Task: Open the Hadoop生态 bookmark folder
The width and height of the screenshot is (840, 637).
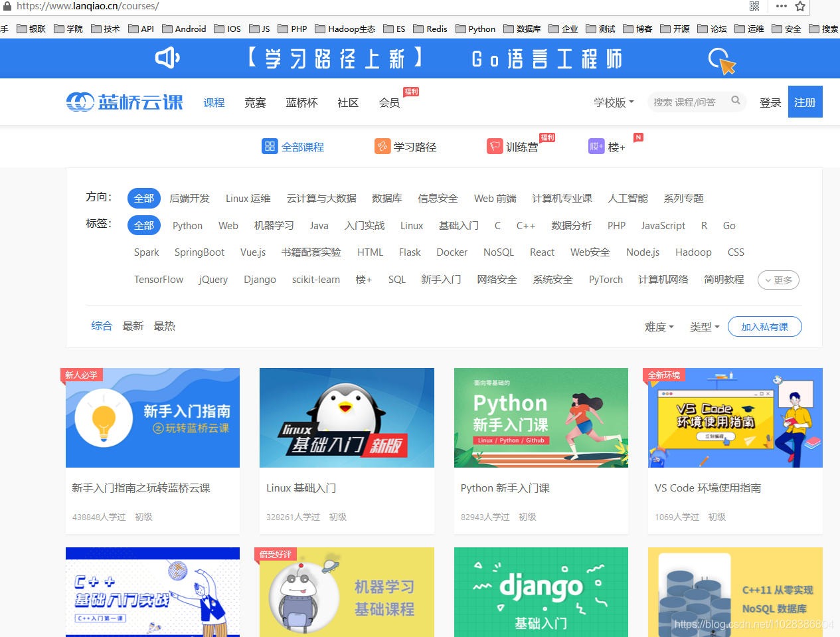Action: [x=345, y=29]
